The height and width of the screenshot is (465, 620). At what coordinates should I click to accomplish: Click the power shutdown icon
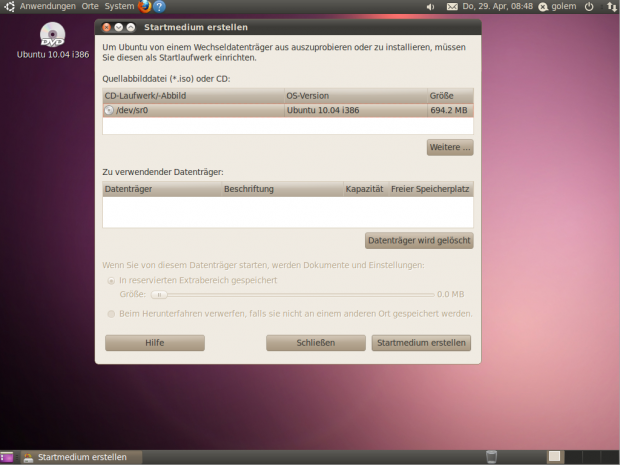589,6
